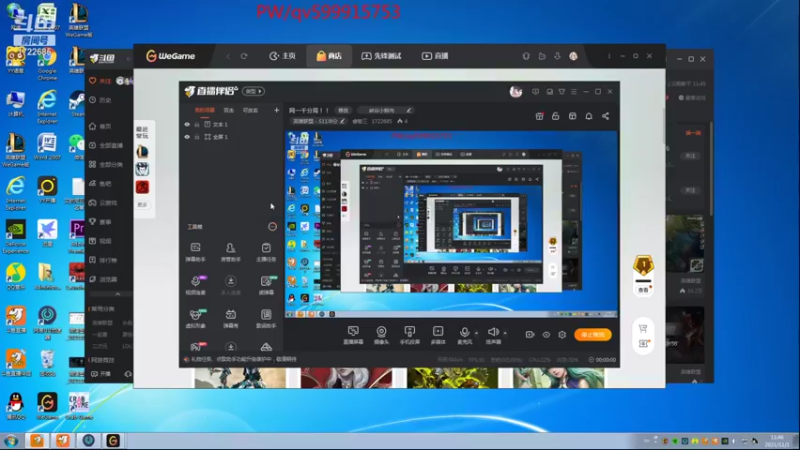Collapse the Douyu sidebar section chevron
Viewport: 800px width, 450px height.
click(x=117, y=294)
